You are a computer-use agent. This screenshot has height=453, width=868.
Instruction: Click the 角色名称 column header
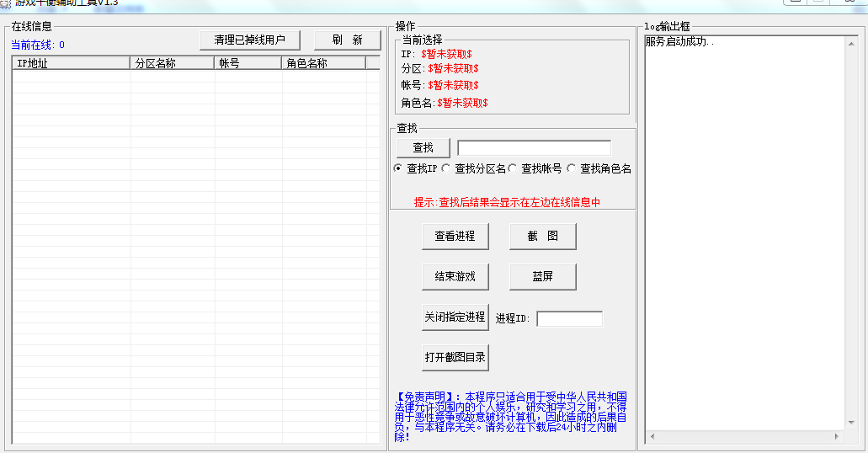(x=323, y=63)
